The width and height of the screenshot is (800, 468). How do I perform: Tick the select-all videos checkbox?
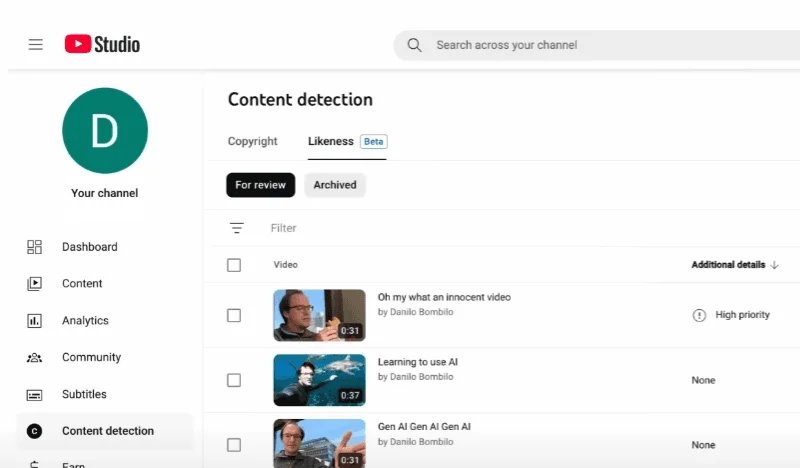(x=234, y=265)
